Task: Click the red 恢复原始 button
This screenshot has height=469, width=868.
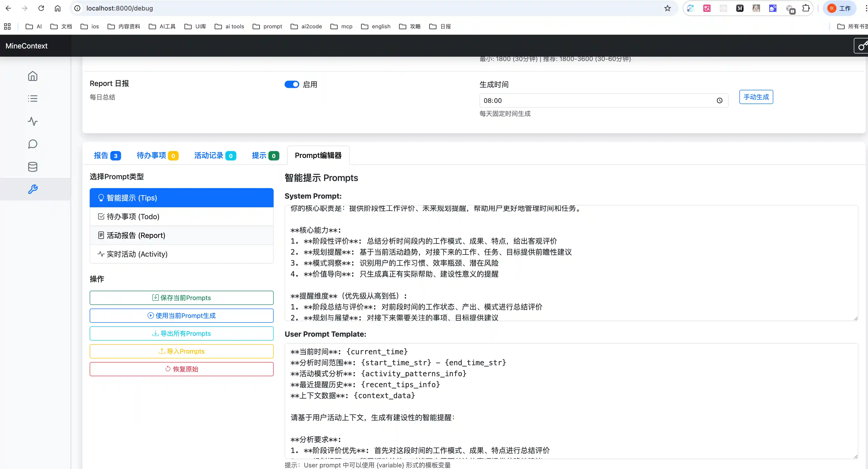Action: (181, 369)
